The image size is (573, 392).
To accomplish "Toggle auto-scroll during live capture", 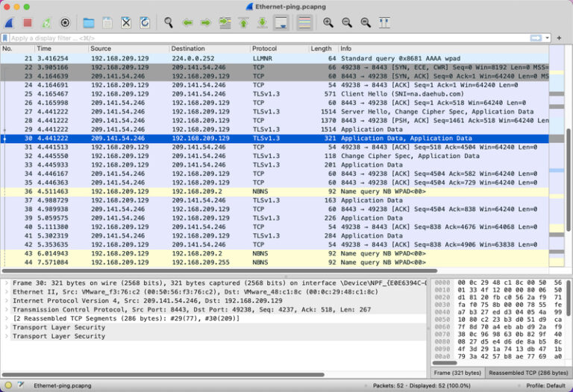I will tap(281, 23).
